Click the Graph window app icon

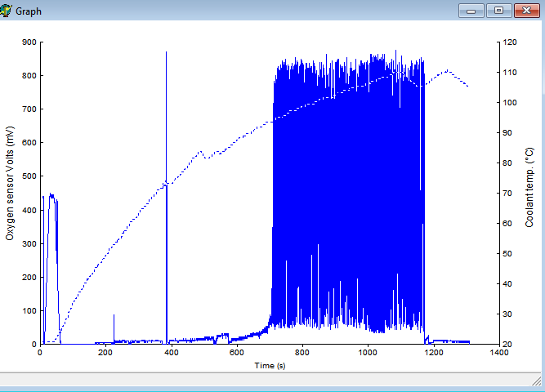click(6, 11)
